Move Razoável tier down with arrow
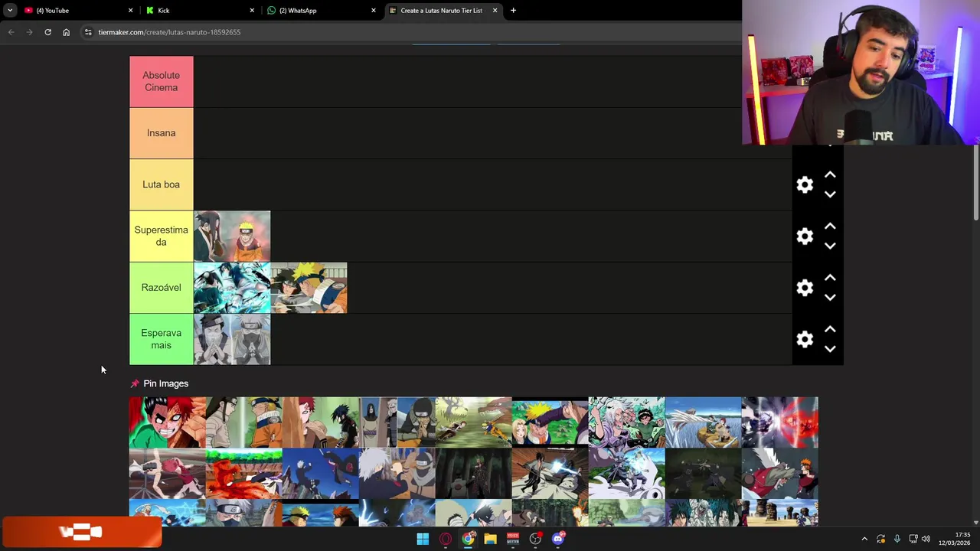The height and width of the screenshot is (551, 980). (830, 297)
